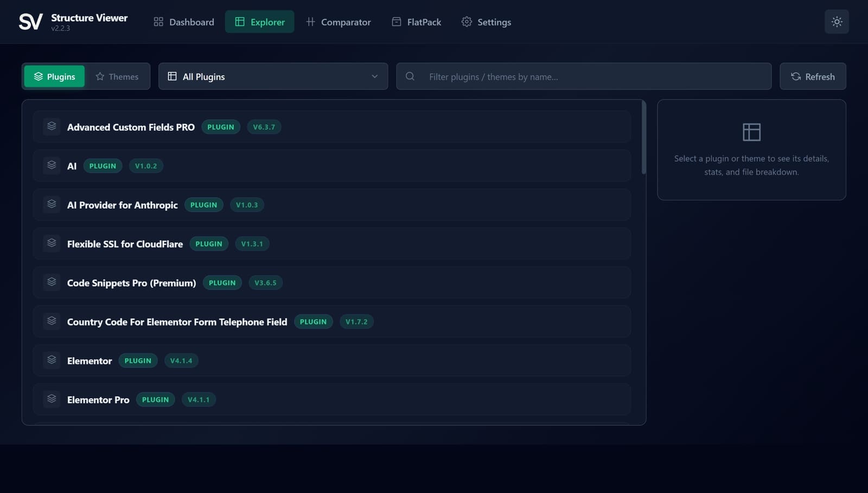Click the Explorer tab table icon

click(240, 22)
